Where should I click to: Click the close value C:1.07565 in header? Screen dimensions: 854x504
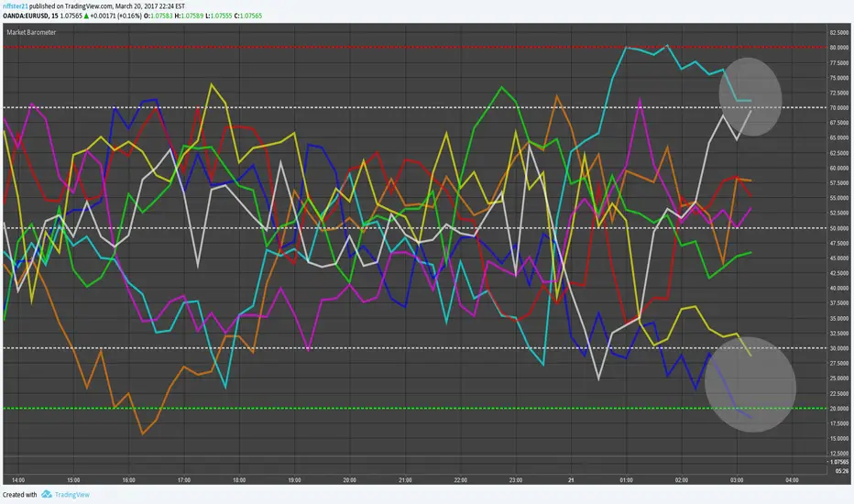[x=247, y=16]
